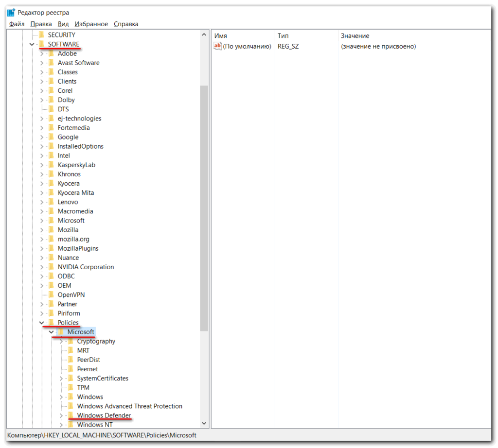498x448 pixels.
Task: Click the SECURITY key folder icon
Action: click(42, 34)
